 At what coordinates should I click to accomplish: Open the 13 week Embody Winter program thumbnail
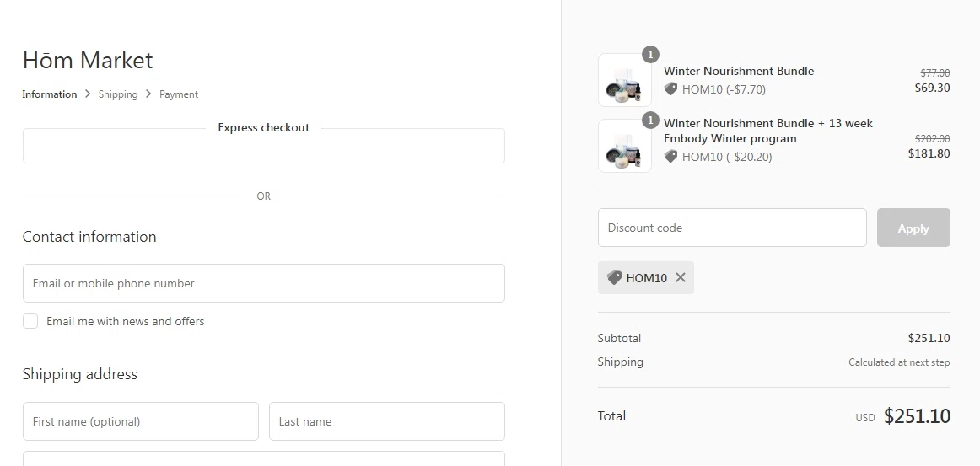(x=625, y=146)
